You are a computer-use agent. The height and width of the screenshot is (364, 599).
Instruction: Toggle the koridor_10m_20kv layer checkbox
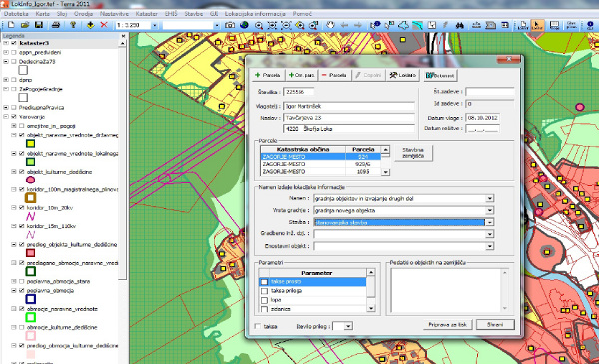coord(22,208)
